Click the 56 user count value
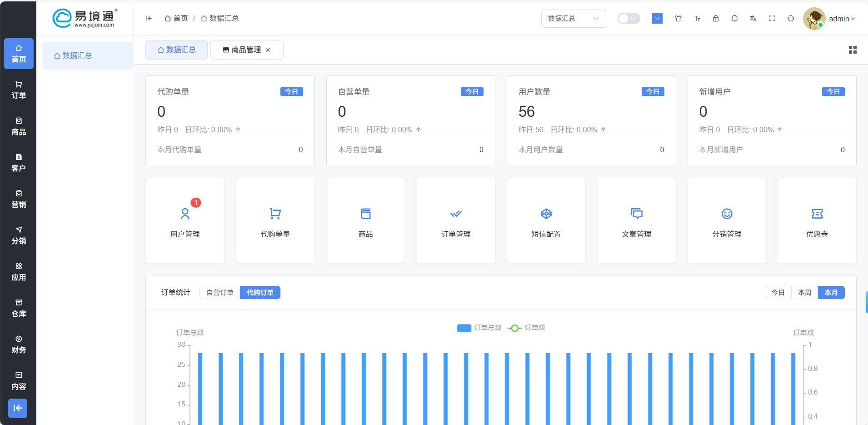The width and height of the screenshot is (868, 425). pyautogui.click(x=527, y=111)
